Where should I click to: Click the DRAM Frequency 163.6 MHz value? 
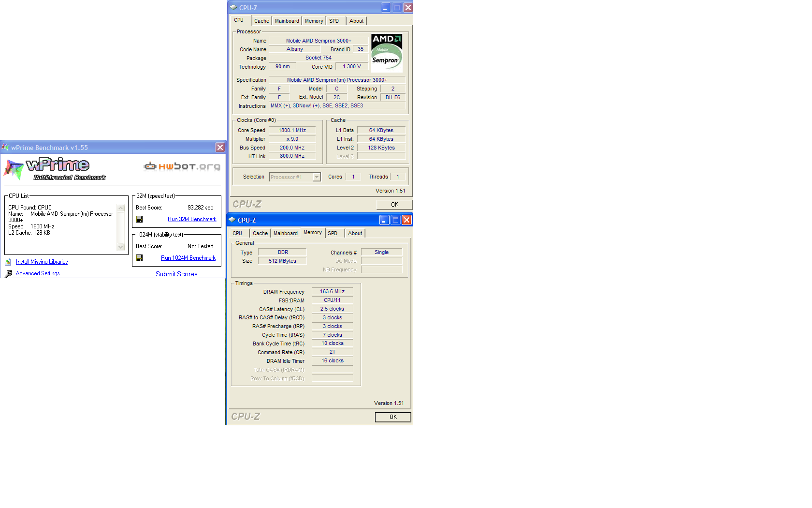(x=333, y=291)
